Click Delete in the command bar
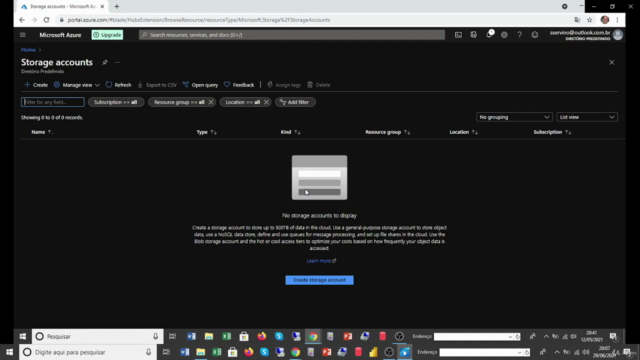The height and width of the screenshot is (360, 640). [x=318, y=85]
